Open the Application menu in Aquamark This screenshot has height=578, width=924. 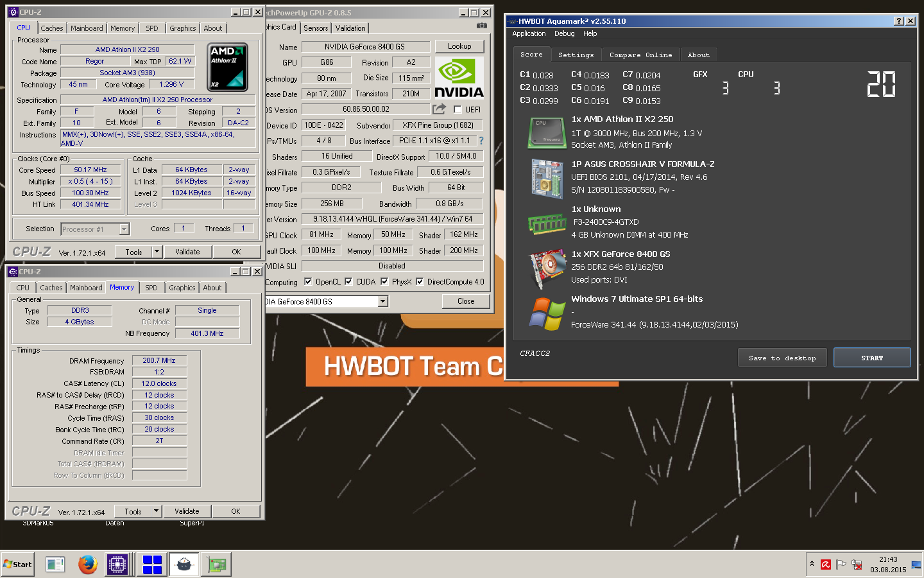coord(529,33)
